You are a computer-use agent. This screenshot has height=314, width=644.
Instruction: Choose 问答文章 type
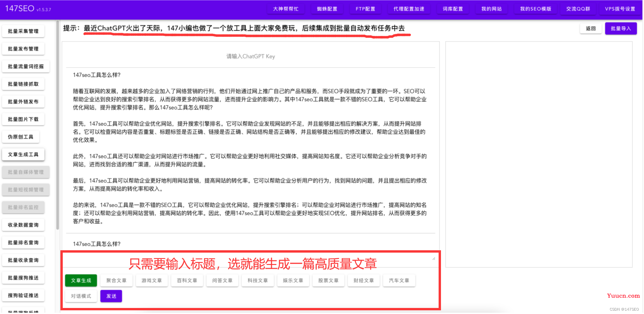click(x=222, y=280)
